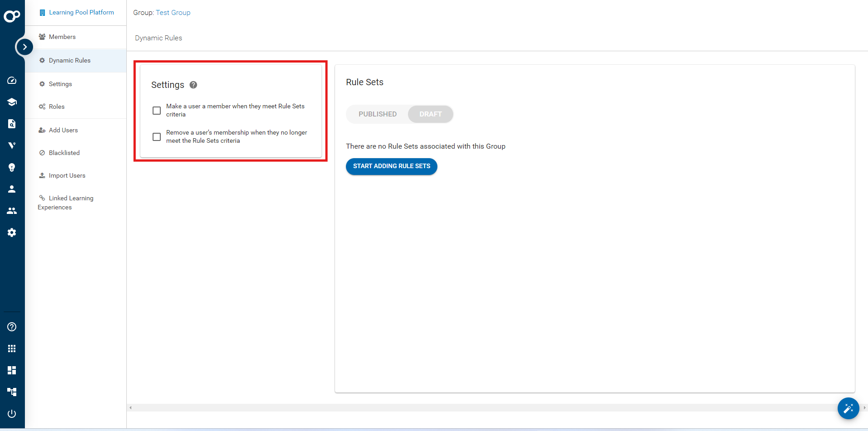Switch to the PUBLISHED rule sets tab
868x431 pixels.
pyautogui.click(x=378, y=114)
